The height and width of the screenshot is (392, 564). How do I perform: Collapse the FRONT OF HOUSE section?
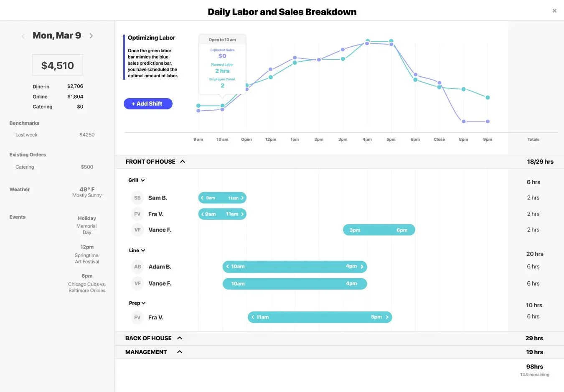[x=183, y=161]
